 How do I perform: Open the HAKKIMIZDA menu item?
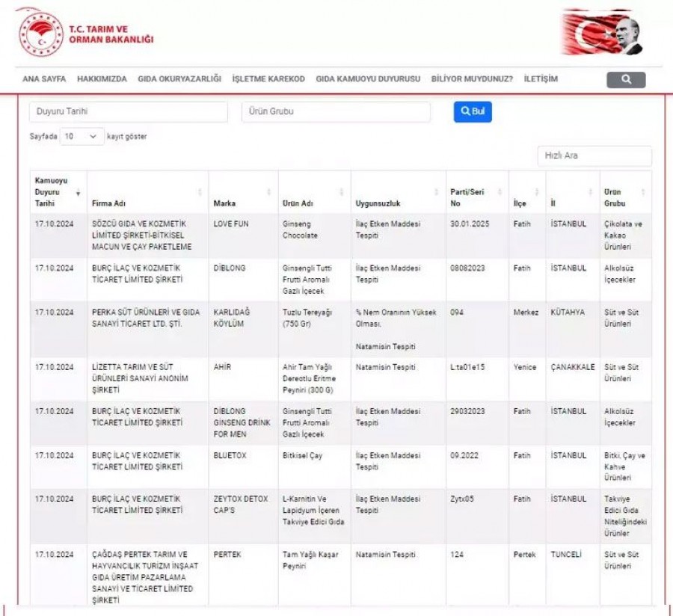102,79
